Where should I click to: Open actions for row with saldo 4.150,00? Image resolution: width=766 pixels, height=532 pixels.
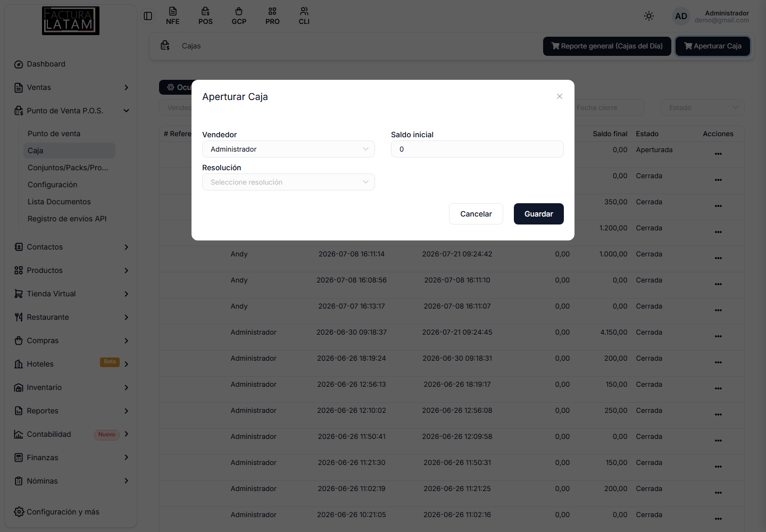[718, 336]
